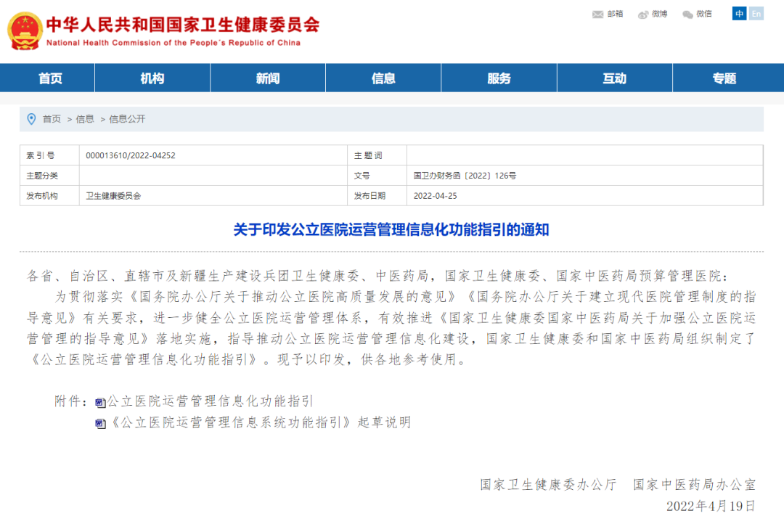The width and height of the screenshot is (784, 532).
Task: Open the 互动 navigation menu
Action: pyautogui.click(x=615, y=78)
